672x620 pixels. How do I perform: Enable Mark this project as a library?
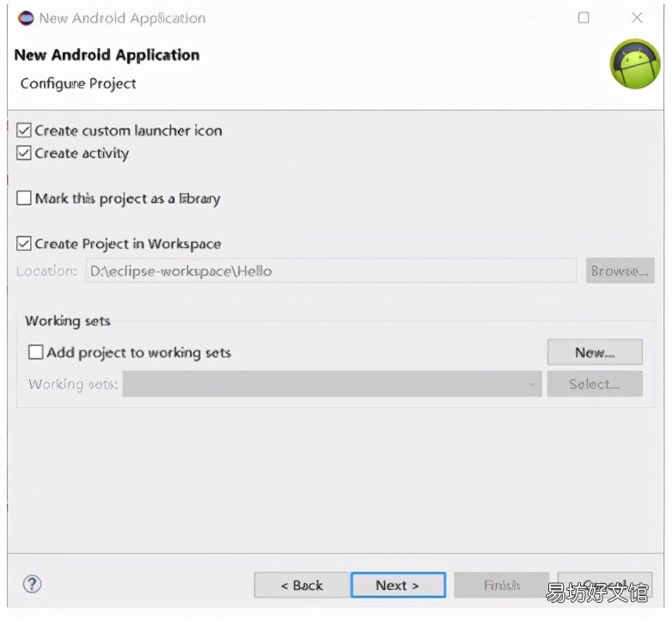(23, 198)
